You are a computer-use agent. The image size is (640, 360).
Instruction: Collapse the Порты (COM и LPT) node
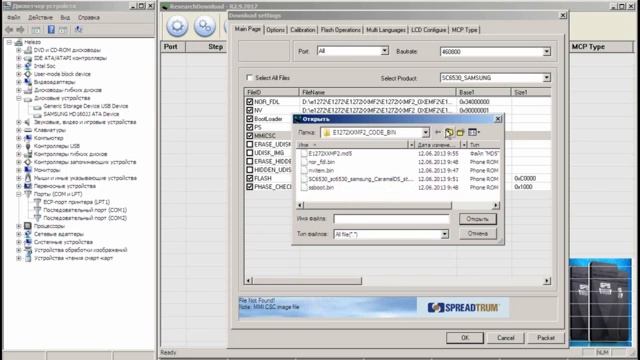pyautogui.click(x=19, y=194)
